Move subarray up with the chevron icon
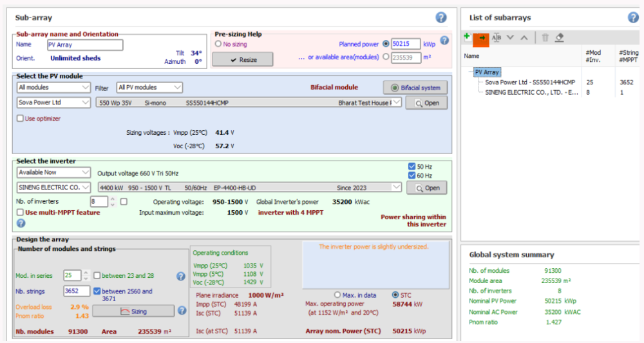 (524, 38)
